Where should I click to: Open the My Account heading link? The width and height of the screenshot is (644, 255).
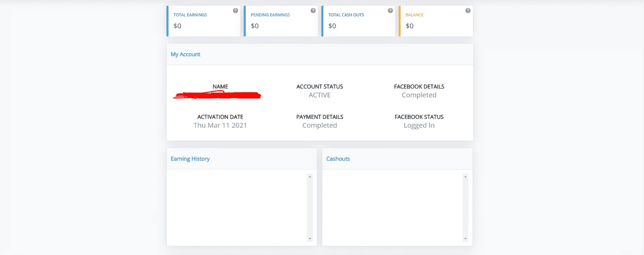(x=186, y=54)
